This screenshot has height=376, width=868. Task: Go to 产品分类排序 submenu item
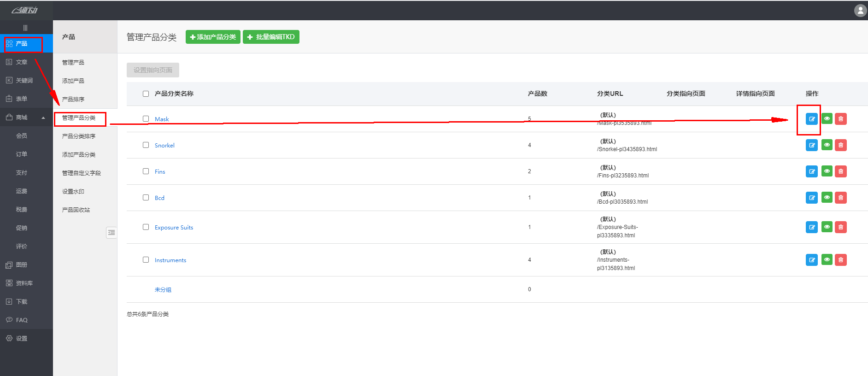tap(79, 136)
